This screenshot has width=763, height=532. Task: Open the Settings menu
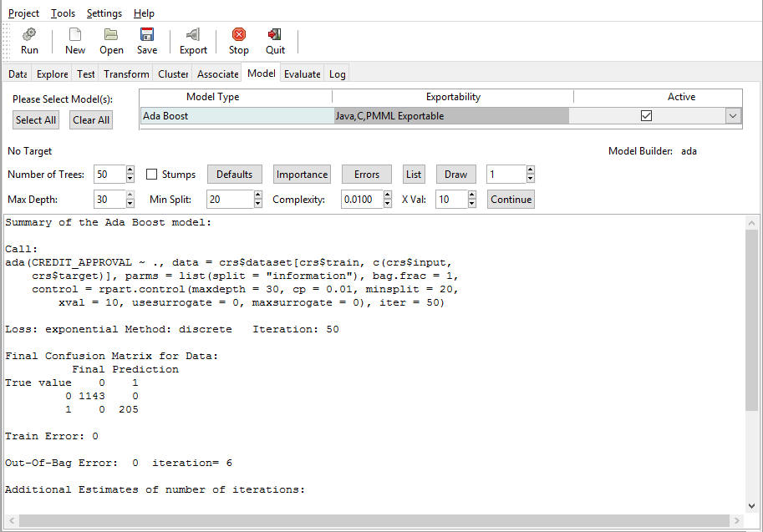click(104, 13)
